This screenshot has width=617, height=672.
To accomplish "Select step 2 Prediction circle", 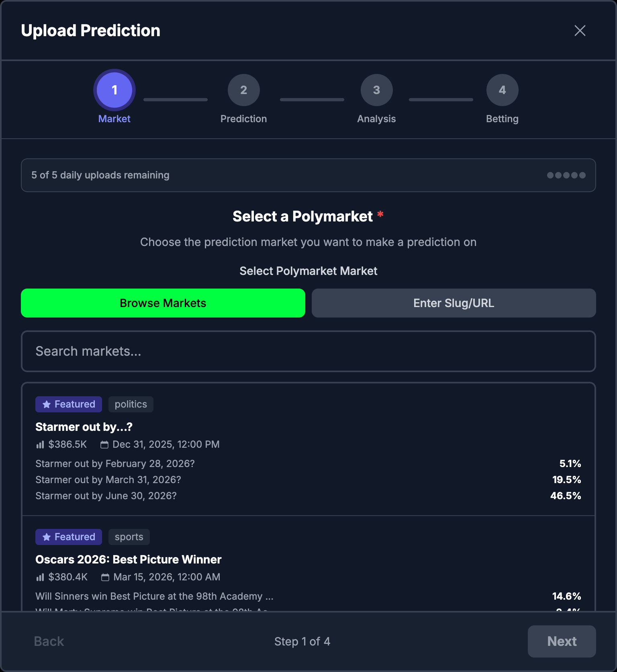I will 243,90.
